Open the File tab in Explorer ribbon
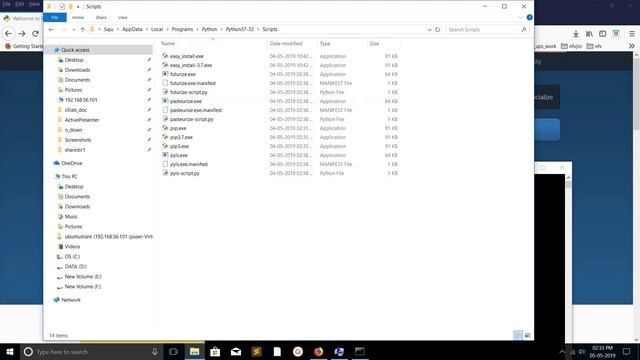 coord(55,18)
